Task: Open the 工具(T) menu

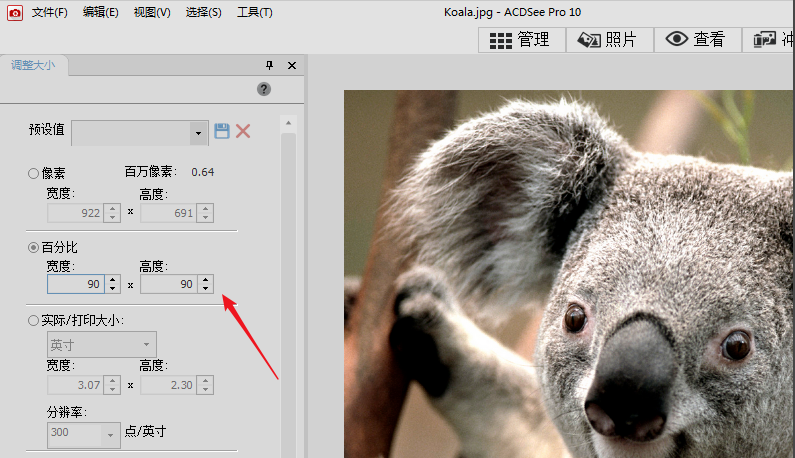Action: click(254, 12)
